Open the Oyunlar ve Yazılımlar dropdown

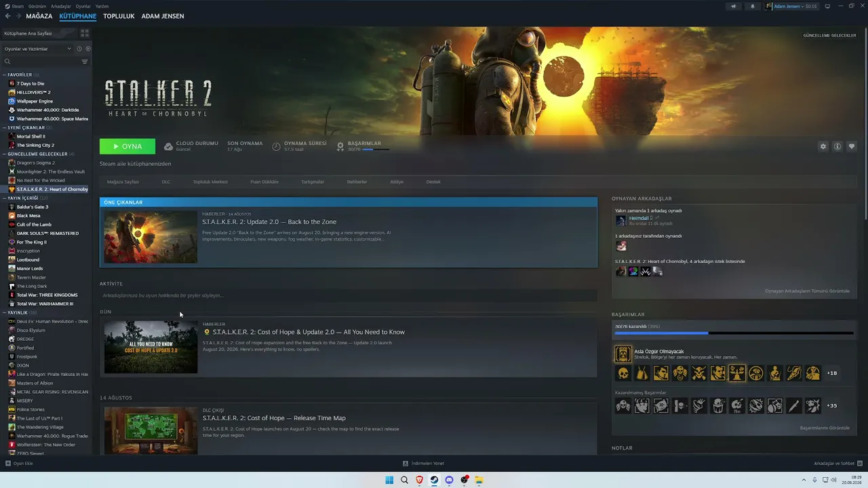37,49
